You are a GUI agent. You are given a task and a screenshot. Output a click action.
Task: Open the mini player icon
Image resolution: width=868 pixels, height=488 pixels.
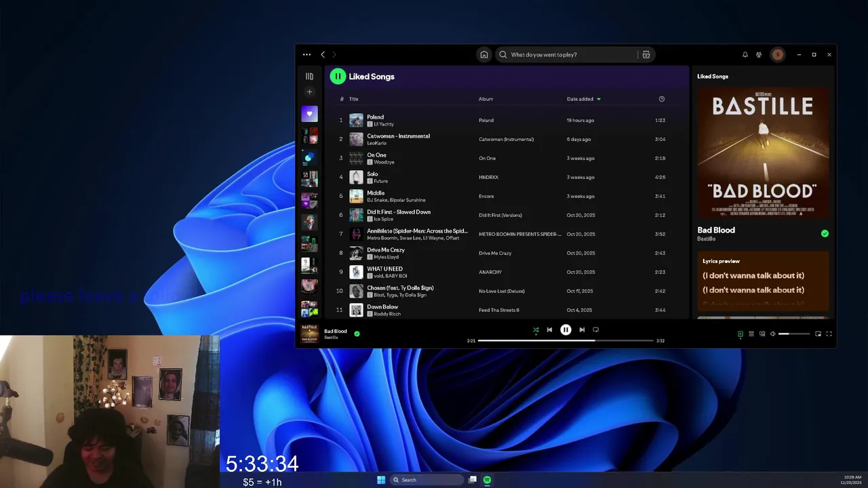[x=818, y=334]
